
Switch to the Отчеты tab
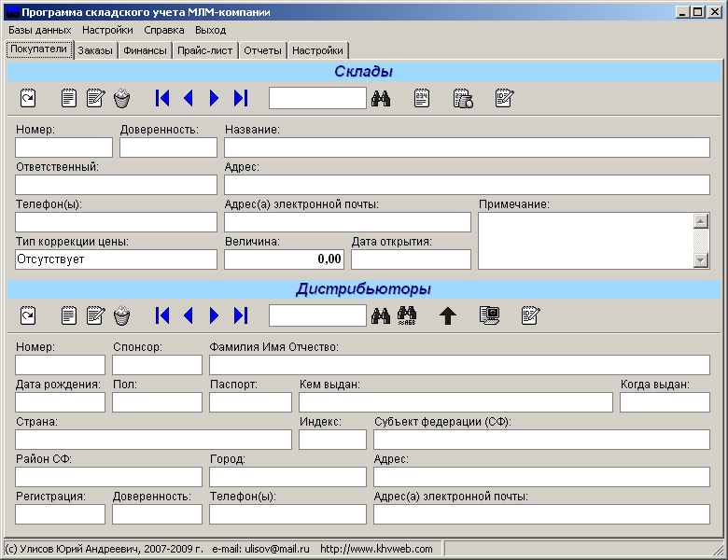pos(263,50)
